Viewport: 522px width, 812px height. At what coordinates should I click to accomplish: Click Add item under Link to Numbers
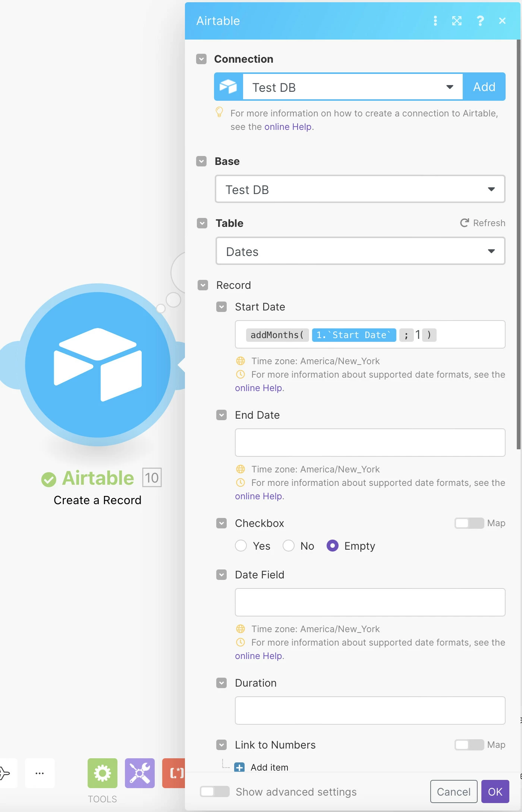[x=269, y=767]
